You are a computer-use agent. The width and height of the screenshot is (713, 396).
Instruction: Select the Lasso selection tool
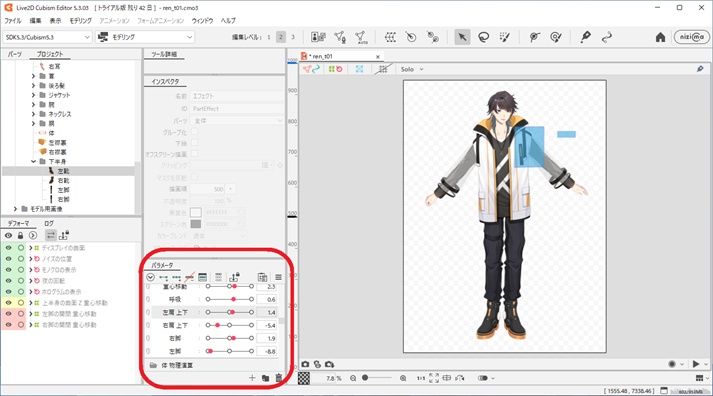(483, 37)
